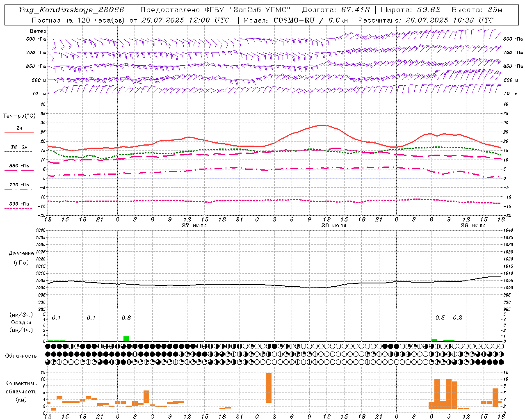The height and width of the screenshot is (420, 525).
Task: Click the 700 гПа temperature legend entry
Action: point(19,187)
